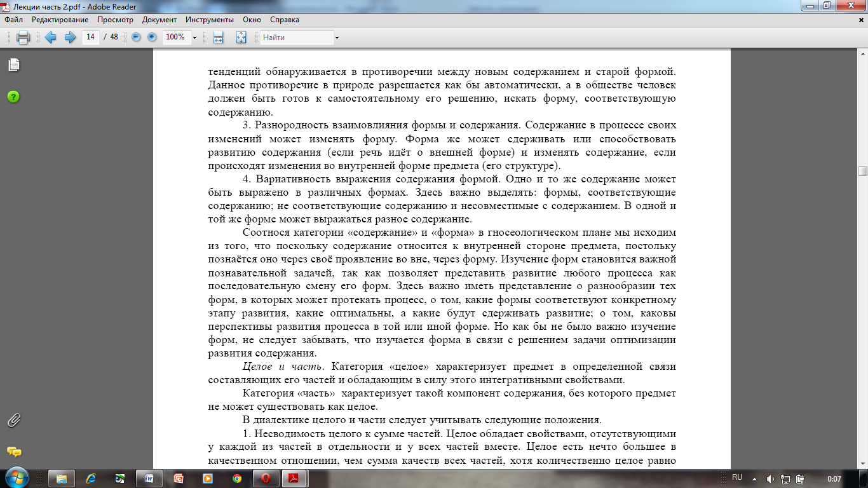The height and width of the screenshot is (488, 868).
Task: Open the Comments panel icon
Action: [13, 452]
